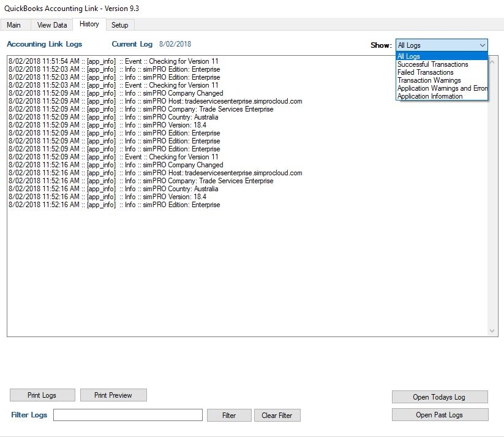Click the 11:52:09 simPRO Country: Australia line

113,117
